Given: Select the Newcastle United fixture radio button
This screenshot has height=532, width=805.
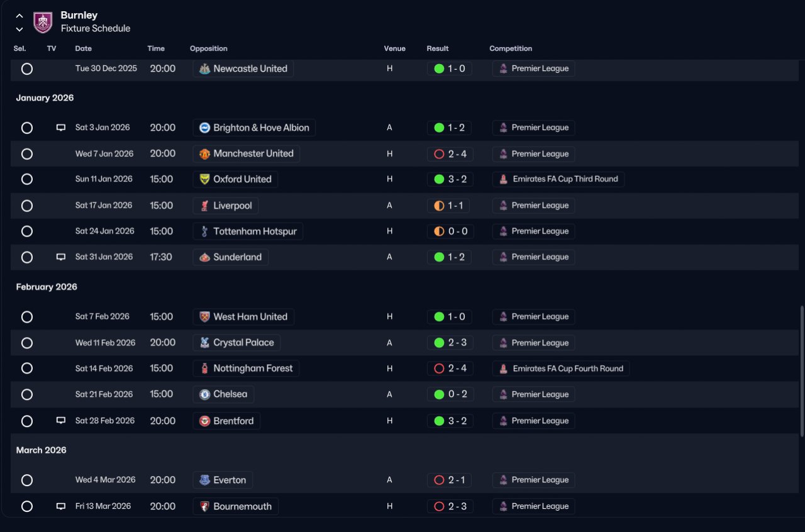Looking at the screenshot, I should pos(27,69).
